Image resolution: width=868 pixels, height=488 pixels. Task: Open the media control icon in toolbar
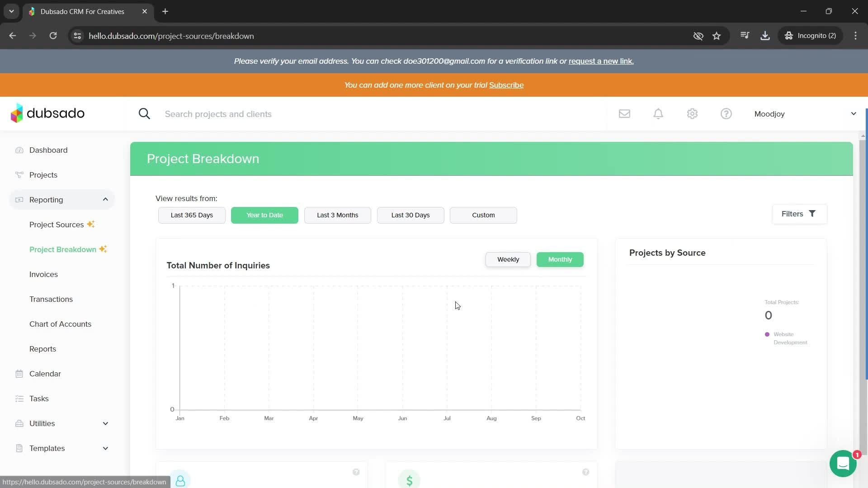click(745, 36)
